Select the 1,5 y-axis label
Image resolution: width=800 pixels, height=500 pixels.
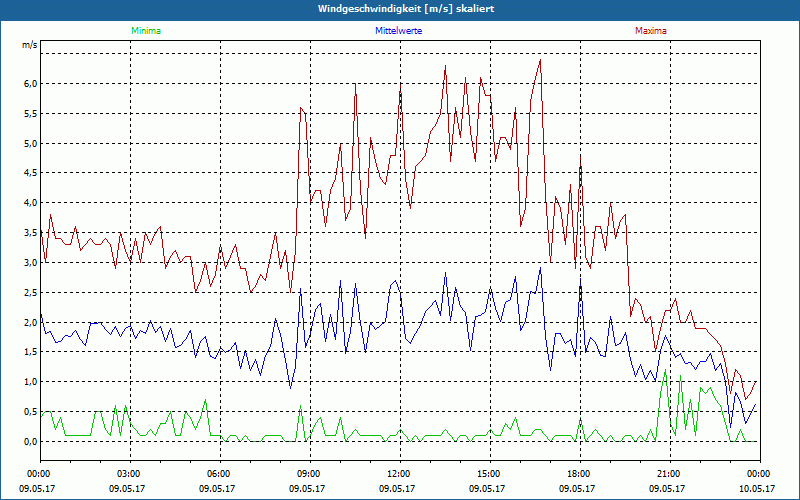point(30,352)
